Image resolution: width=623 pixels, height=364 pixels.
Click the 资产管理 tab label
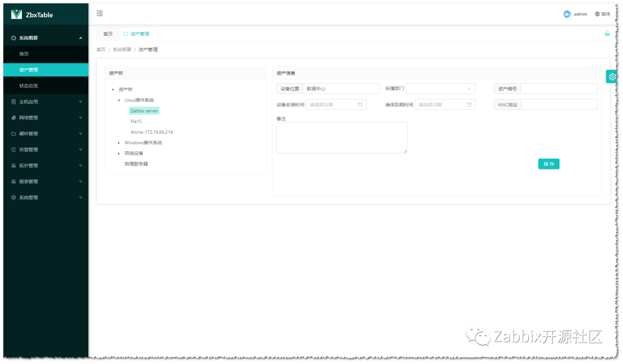[140, 34]
